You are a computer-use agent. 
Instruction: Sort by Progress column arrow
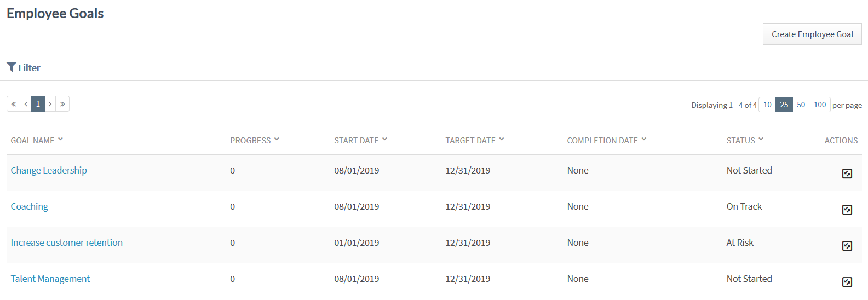tap(277, 139)
